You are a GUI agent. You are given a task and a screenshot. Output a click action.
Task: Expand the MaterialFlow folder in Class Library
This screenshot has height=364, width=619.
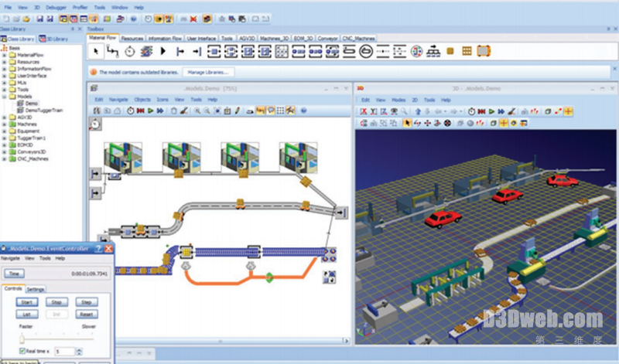(x=5, y=55)
